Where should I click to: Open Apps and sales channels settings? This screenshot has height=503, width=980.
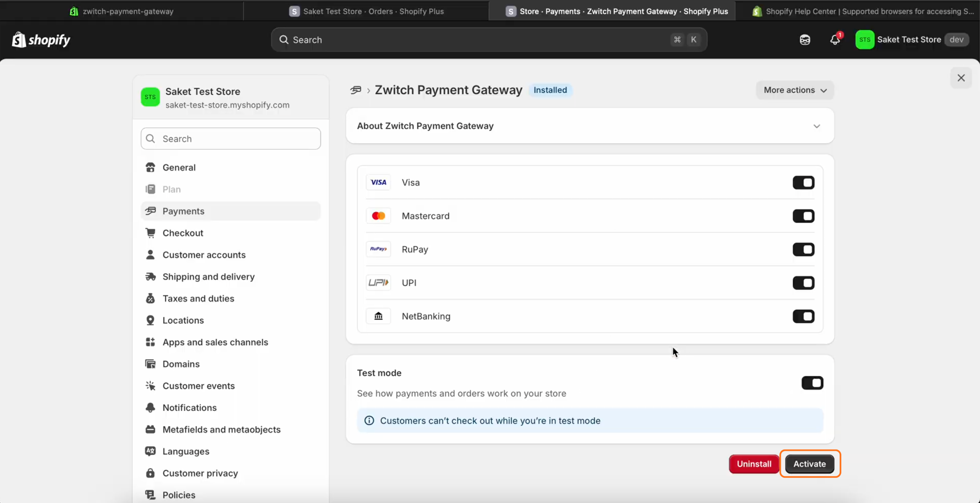tap(215, 342)
